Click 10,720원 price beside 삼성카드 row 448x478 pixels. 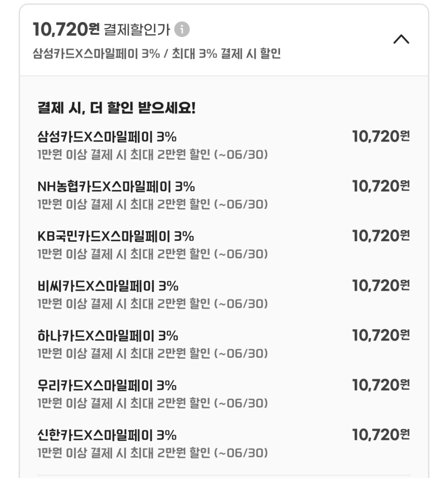381,136
